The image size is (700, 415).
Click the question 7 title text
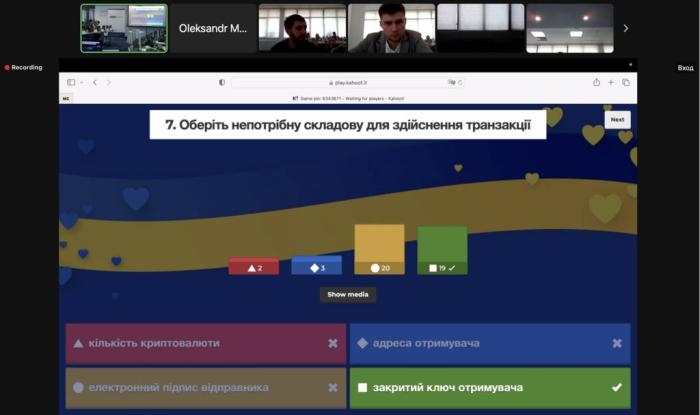click(x=348, y=125)
